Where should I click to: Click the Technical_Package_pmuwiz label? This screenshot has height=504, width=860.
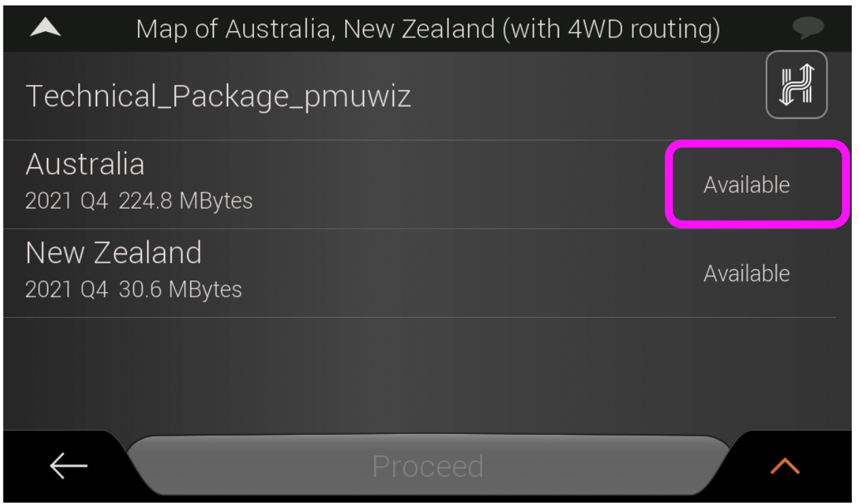coord(218,96)
